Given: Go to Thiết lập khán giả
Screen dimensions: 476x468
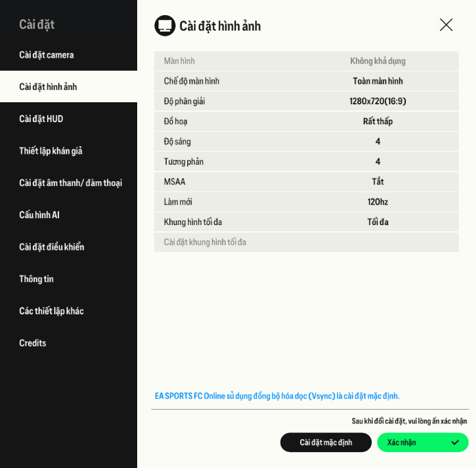Looking at the screenshot, I should tap(51, 151).
